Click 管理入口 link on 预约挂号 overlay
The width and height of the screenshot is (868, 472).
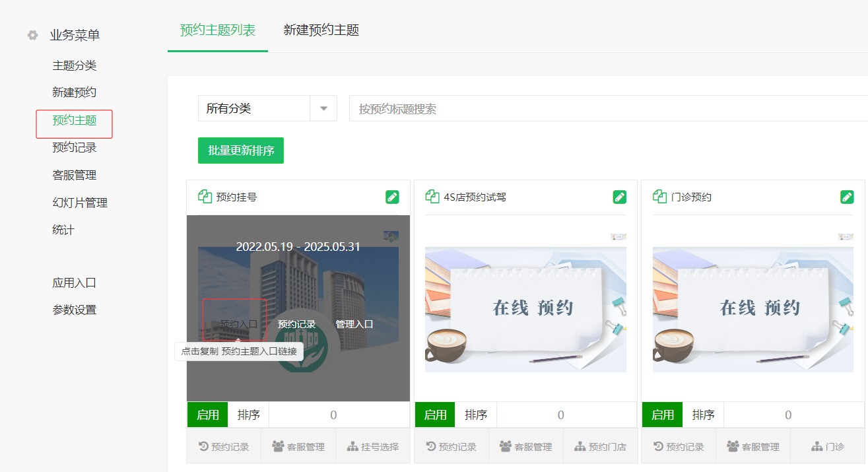click(x=354, y=324)
